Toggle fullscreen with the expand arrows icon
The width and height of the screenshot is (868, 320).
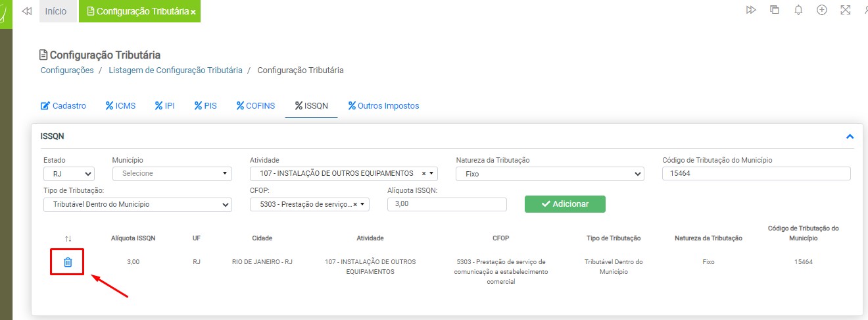coord(846,11)
